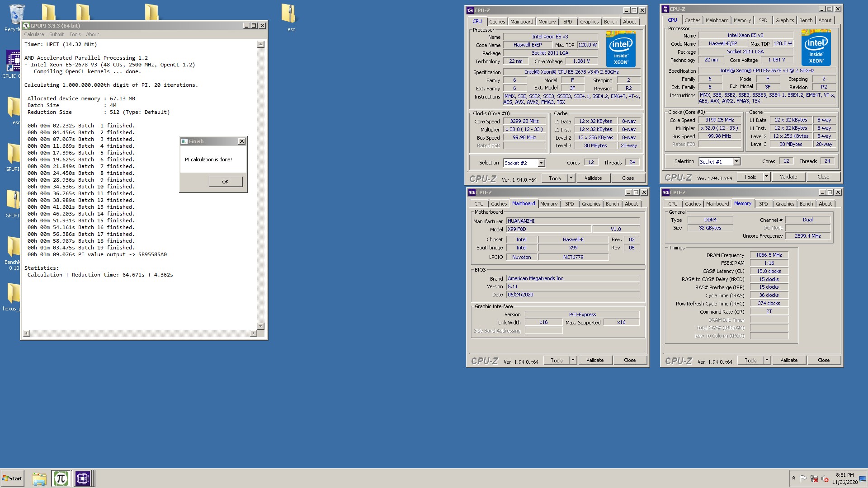Image resolution: width=868 pixels, height=488 pixels.
Task: Confirm the 'PI calculation is done!' dialog with OK
Action: pyautogui.click(x=225, y=182)
